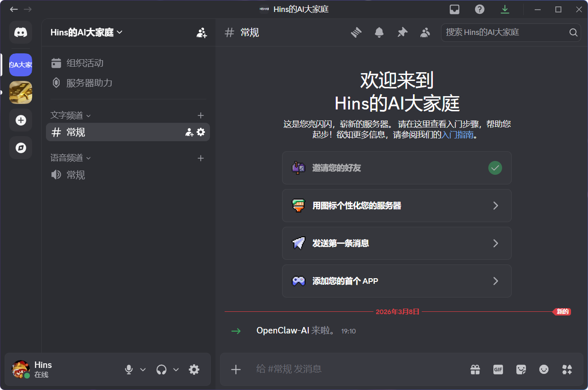This screenshot has width=588, height=390.
Task: Open 添加您的首个 APP card
Action: (x=397, y=281)
